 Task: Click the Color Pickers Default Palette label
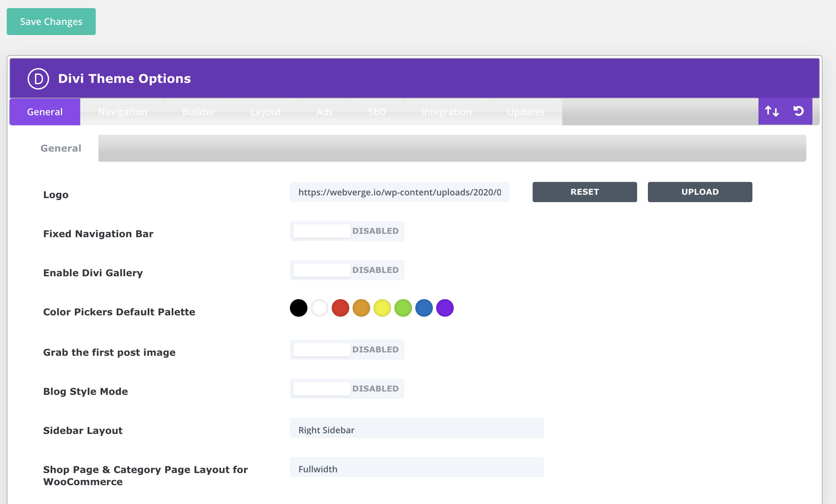tap(119, 312)
